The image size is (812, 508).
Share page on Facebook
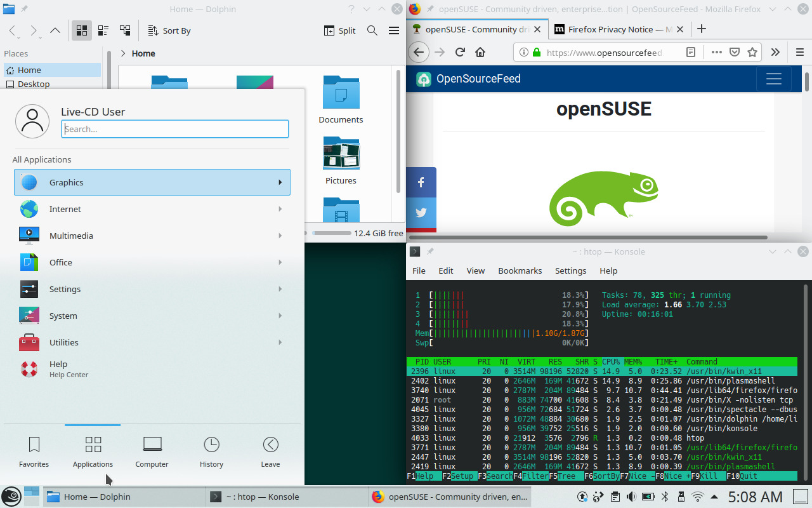[x=421, y=182]
